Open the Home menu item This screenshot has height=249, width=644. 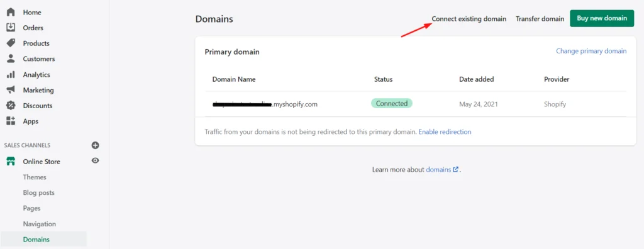click(x=32, y=13)
